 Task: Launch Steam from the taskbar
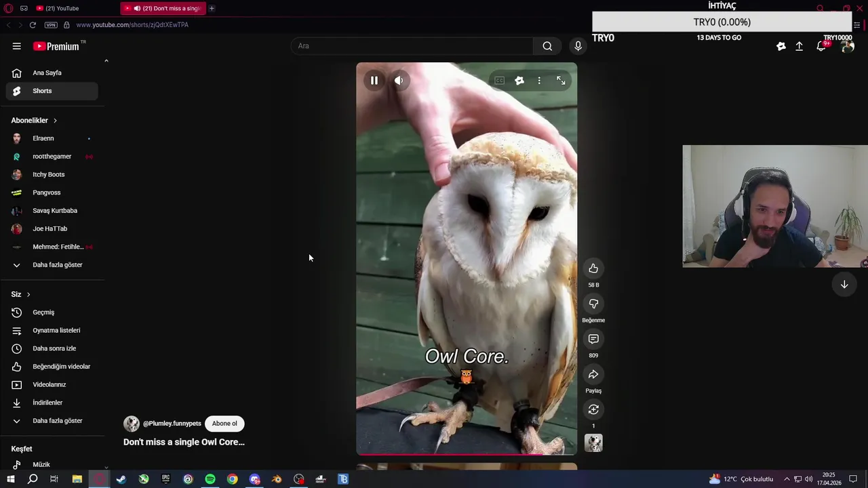(121, 479)
